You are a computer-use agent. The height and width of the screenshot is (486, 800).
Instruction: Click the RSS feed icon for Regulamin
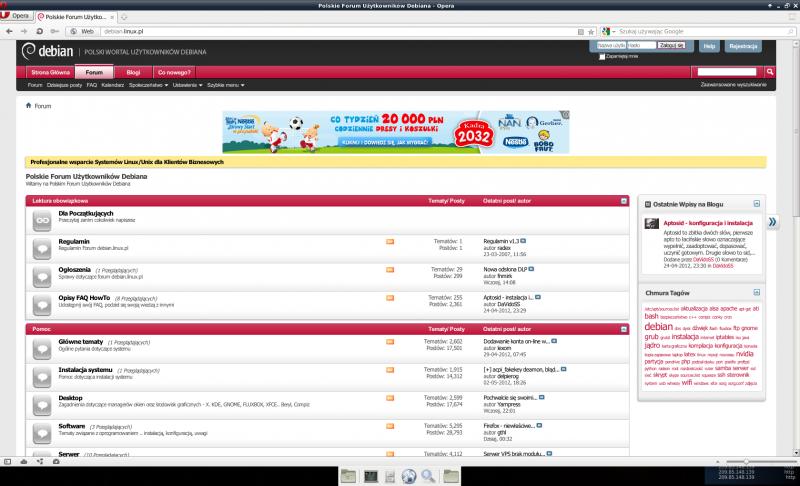(390, 242)
